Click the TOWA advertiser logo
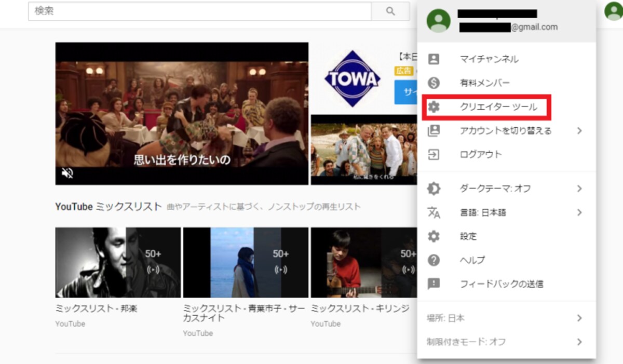Screen dimensions: 623x364 click(x=353, y=79)
